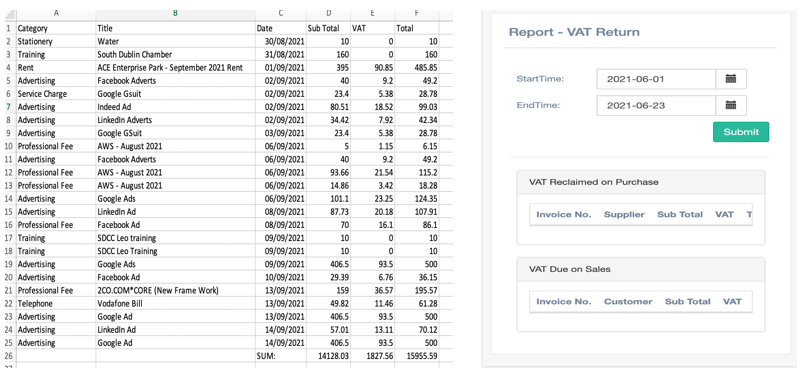Screen dimensions: 805x376
Task: Click the Supplier column header
Action: click(x=624, y=215)
